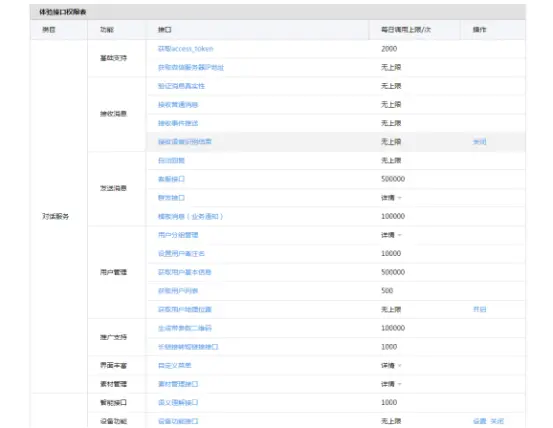Open the 获取用户地理位置 link
This screenshot has height=428, width=553.
(185, 310)
